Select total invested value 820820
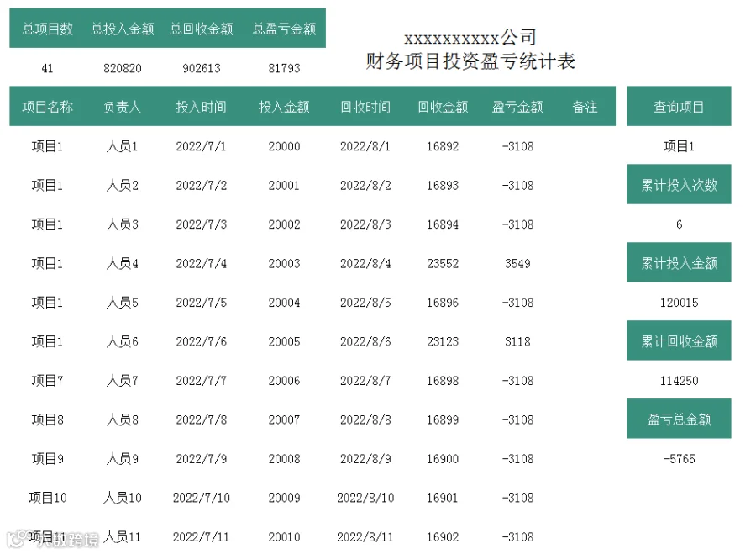This screenshot has width=756, height=554. (123, 68)
